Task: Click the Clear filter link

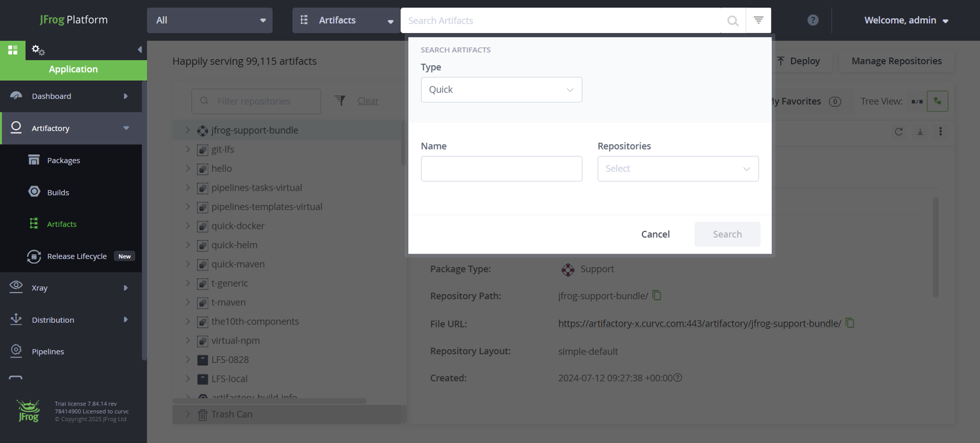Action: (368, 101)
